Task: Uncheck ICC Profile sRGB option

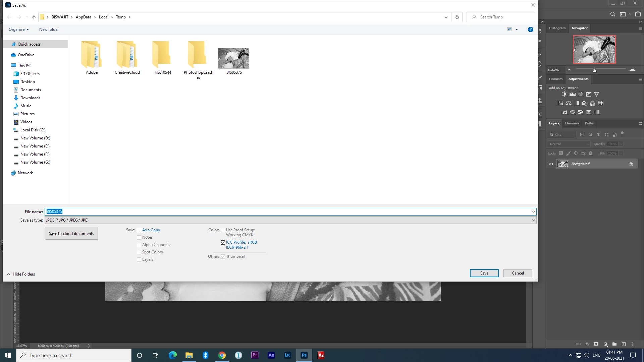Action: click(223, 242)
